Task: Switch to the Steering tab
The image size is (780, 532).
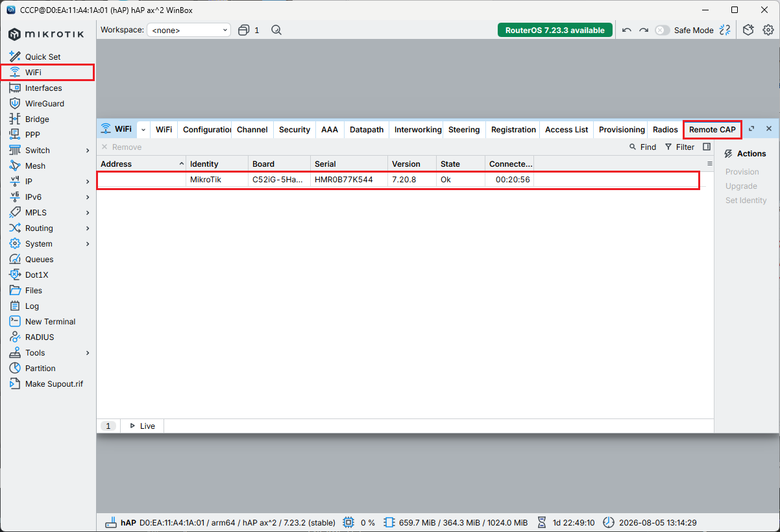Action: (464, 130)
